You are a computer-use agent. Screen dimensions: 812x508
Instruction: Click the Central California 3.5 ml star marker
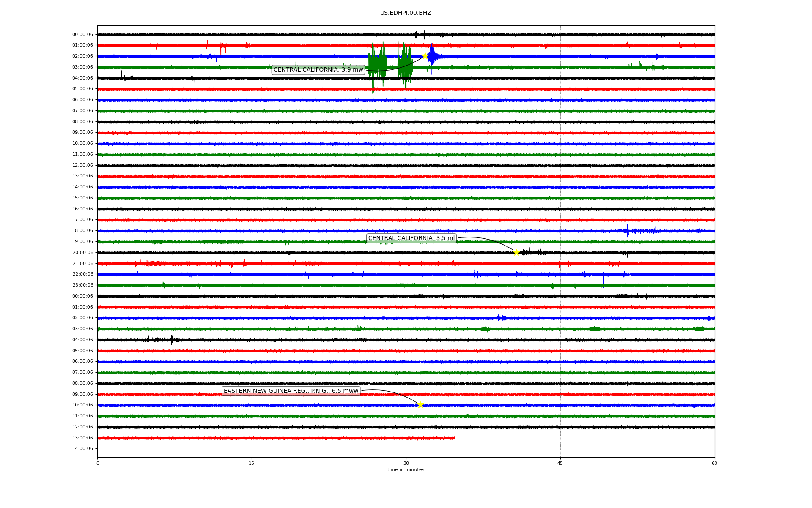pyautogui.click(x=516, y=252)
